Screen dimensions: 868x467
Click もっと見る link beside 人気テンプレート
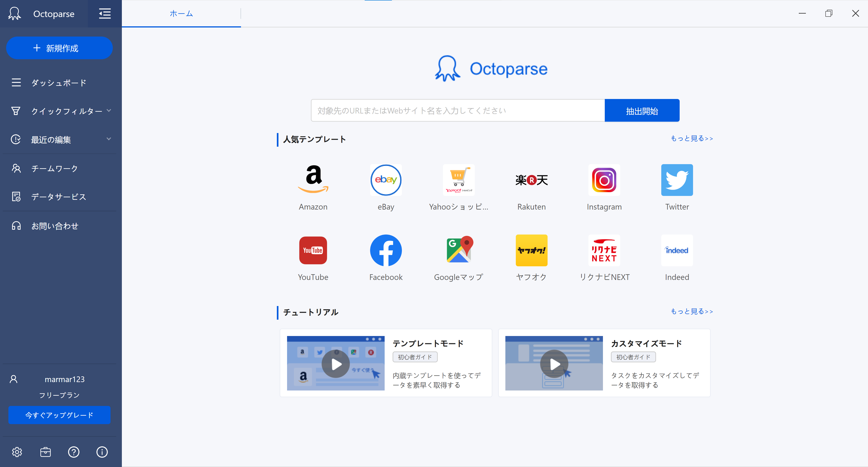692,138
